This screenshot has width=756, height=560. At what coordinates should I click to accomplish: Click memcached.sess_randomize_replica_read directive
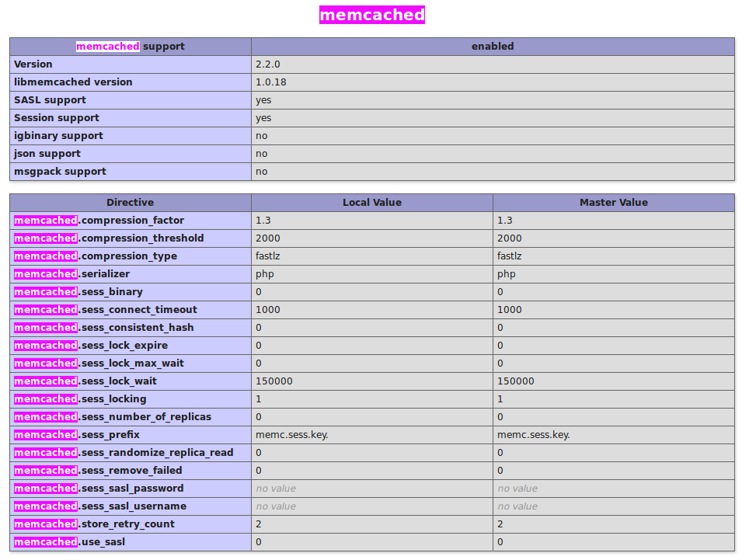[124, 452]
